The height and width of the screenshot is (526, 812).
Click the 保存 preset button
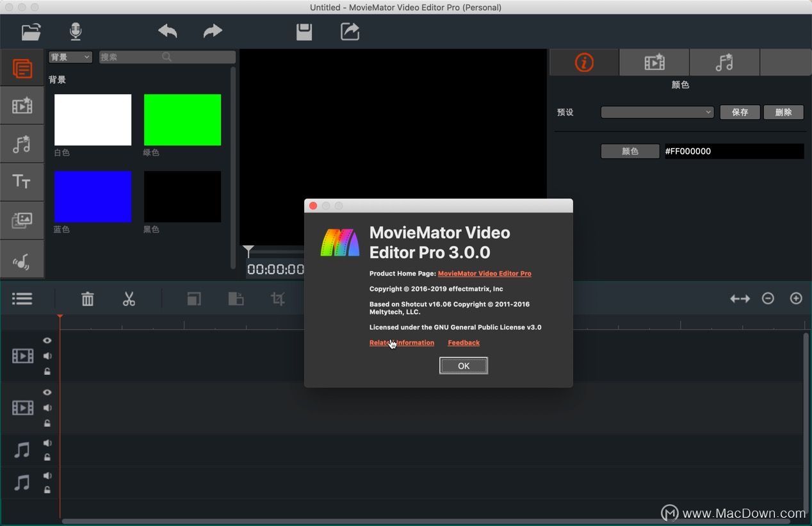(x=740, y=112)
